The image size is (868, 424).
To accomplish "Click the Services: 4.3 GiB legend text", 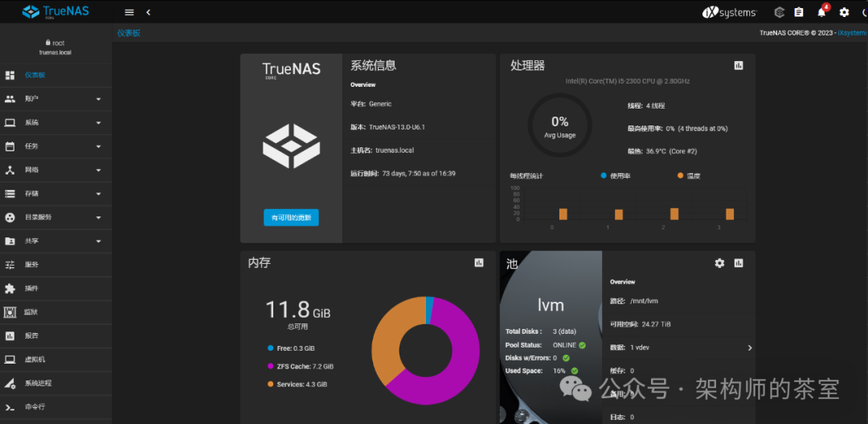I will tap(301, 384).
